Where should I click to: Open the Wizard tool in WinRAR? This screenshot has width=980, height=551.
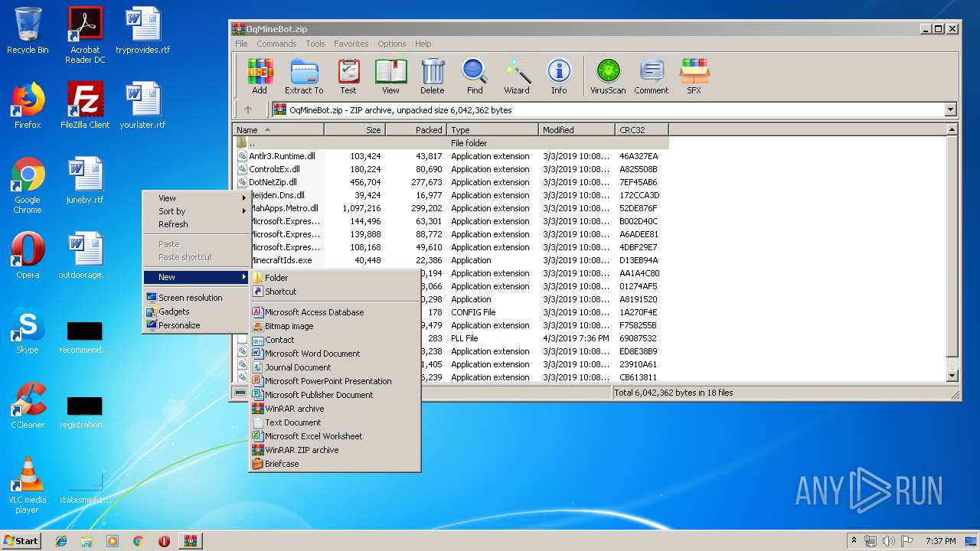[x=517, y=77]
